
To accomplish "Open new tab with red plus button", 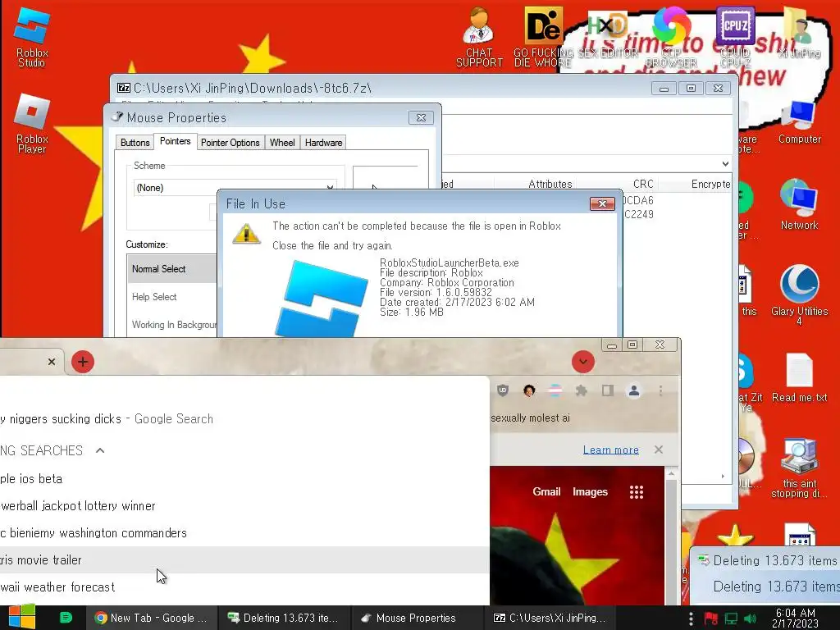I will (83, 362).
